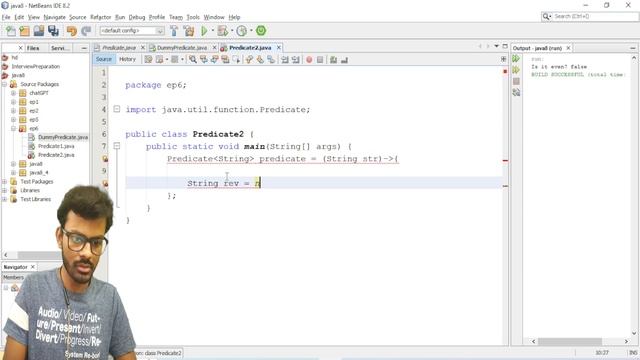The image size is (640, 360).
Task: Open the Debug menu
Action: [x=137, y=17]
